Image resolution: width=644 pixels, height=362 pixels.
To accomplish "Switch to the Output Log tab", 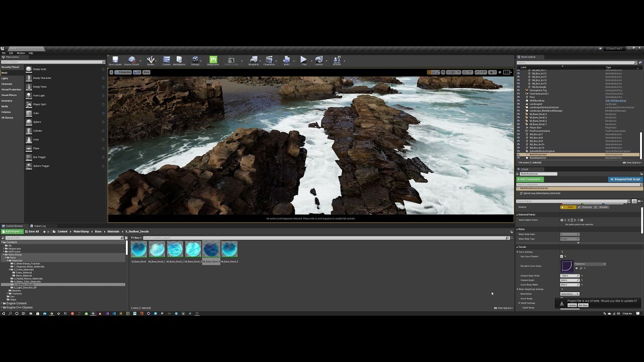I will 39,226.
